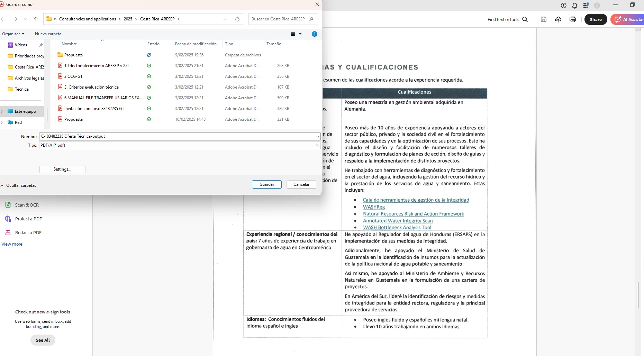Click See All e-sign tools button

[43, 340]
